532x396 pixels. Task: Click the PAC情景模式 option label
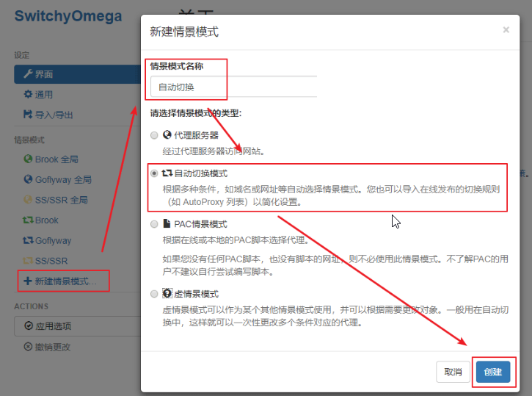point(200,224)
